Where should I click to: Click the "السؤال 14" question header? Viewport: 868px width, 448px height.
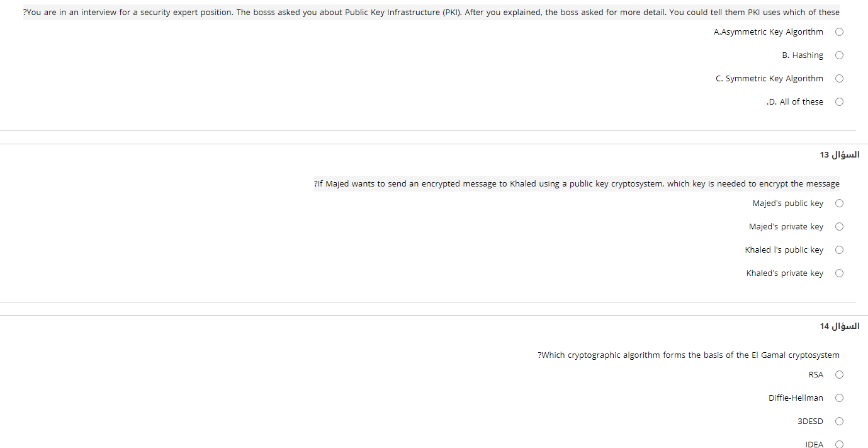click(840, 326)
